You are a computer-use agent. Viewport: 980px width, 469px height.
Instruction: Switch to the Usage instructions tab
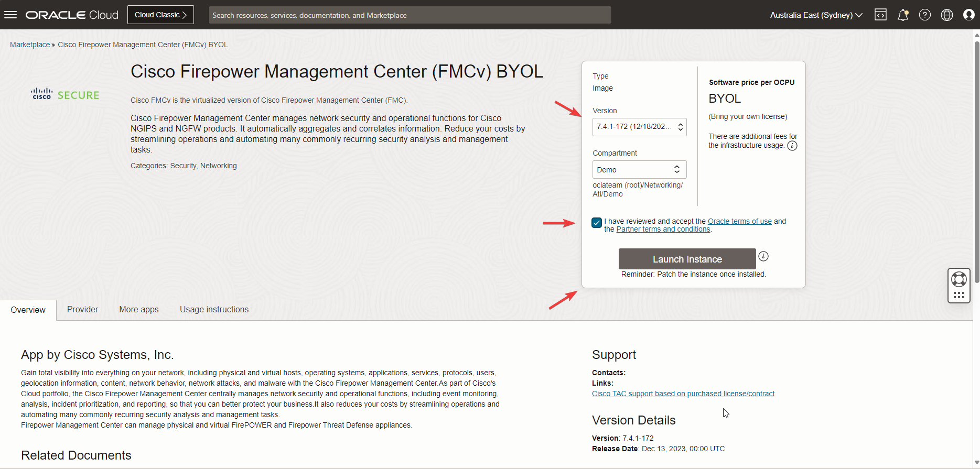point(214,309)
